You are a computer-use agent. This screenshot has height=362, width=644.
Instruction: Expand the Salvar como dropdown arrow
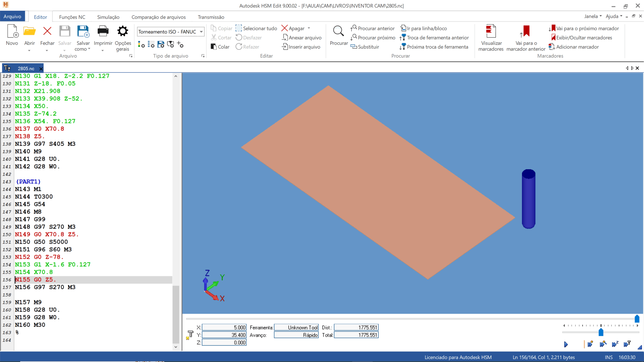(89, 49)
